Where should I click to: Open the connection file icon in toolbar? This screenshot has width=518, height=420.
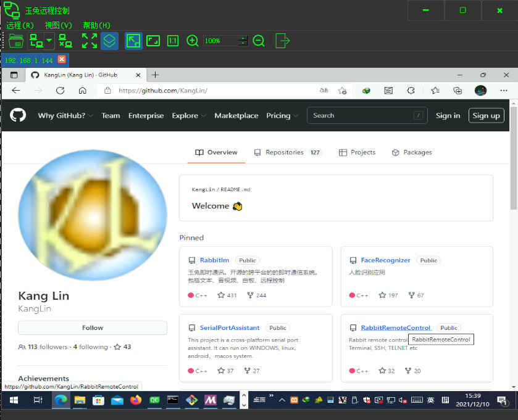pyautogui.click(x=16, y=41)
